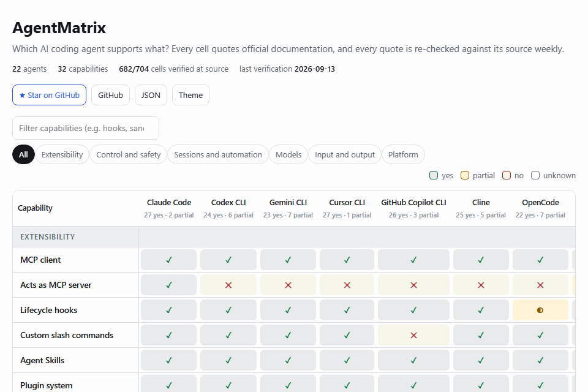Click the Codex CLI column header

pos(228,208)
